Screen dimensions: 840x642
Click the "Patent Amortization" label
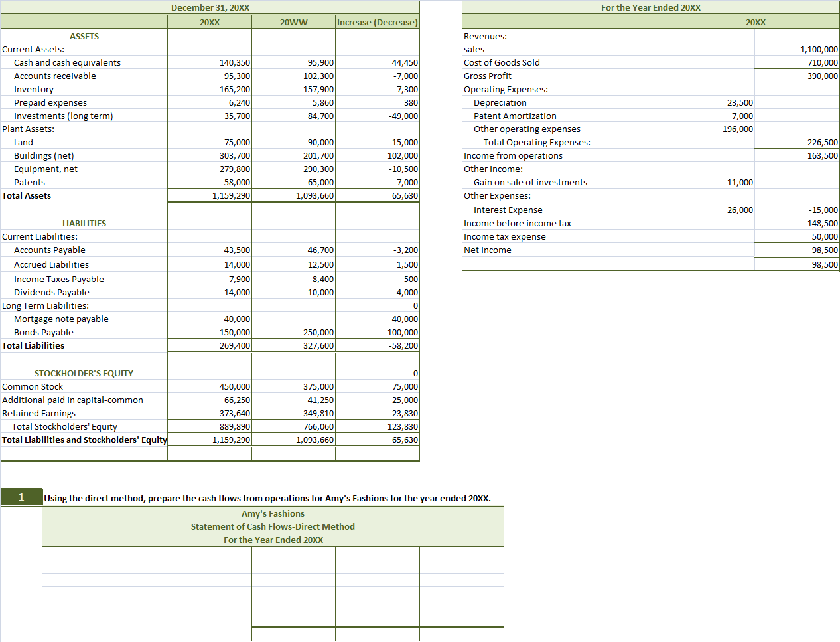click(x=515, y=116)
